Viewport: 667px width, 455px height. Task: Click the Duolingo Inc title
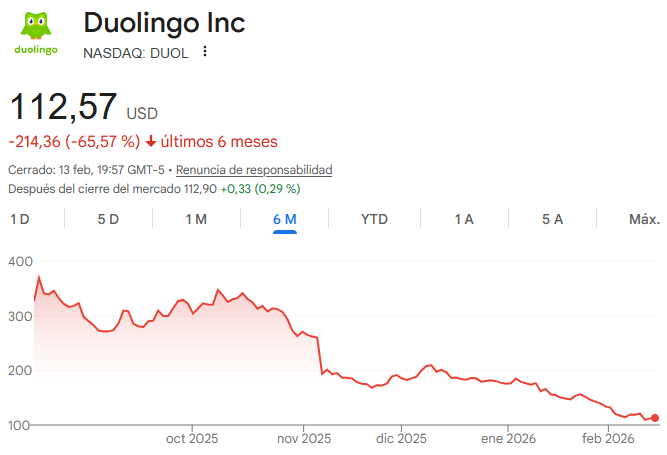click(x=164, y=23)
